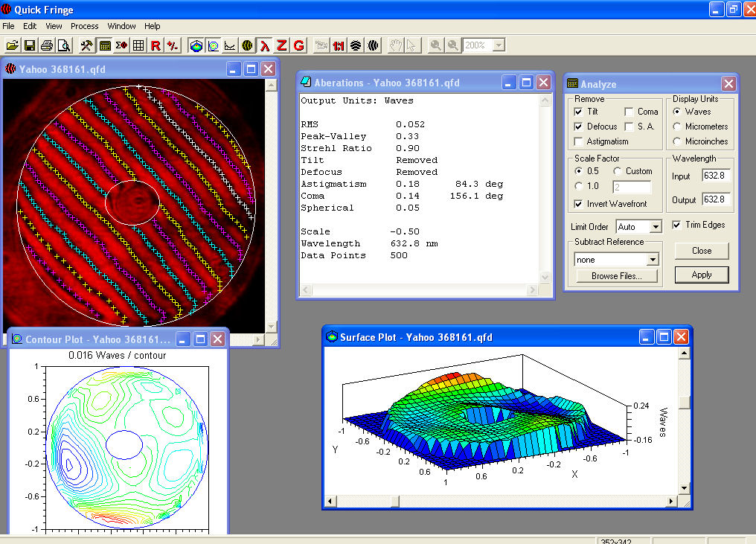Click the red plus/minus toolbar icon

pyautogui.click(x=173, y=45)
